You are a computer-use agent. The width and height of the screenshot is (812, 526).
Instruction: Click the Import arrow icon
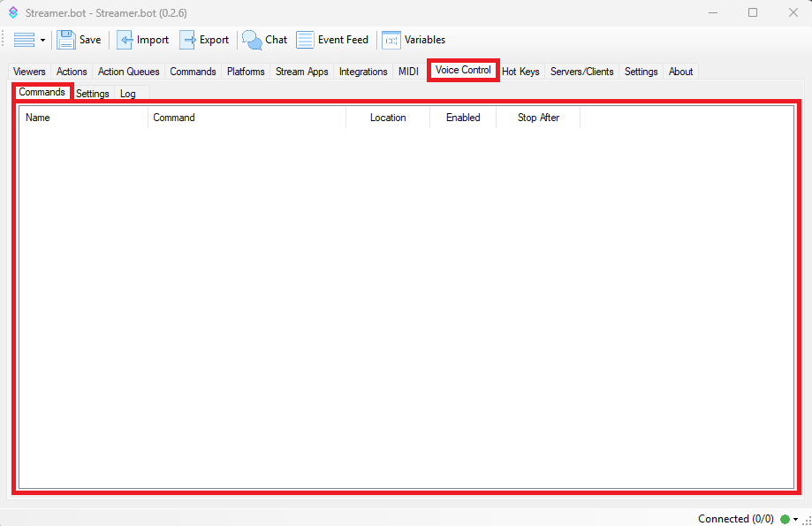click(125, 40)
